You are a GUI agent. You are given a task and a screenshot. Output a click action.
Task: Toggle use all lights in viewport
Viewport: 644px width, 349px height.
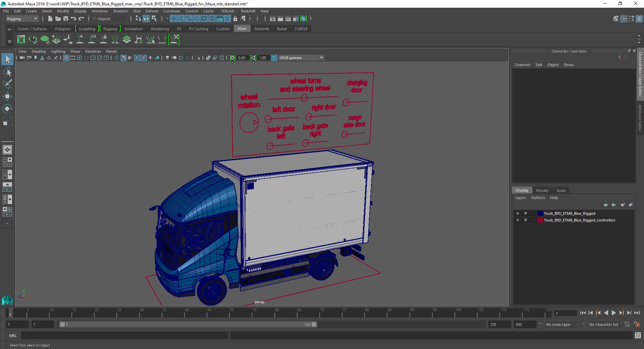click(x=150, y=58)
